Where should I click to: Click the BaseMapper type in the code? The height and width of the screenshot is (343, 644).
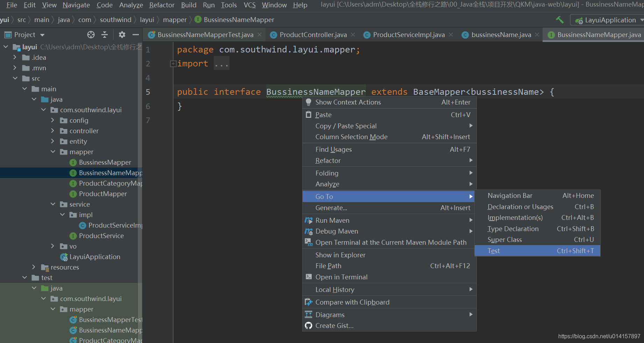[439, 92]
